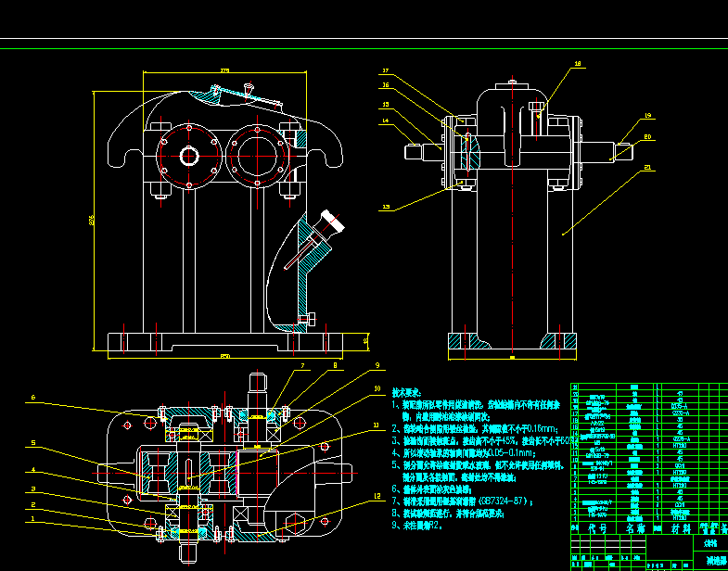Select part callout number 21
This screenshot has height=571, width=728.
[647, 167]
